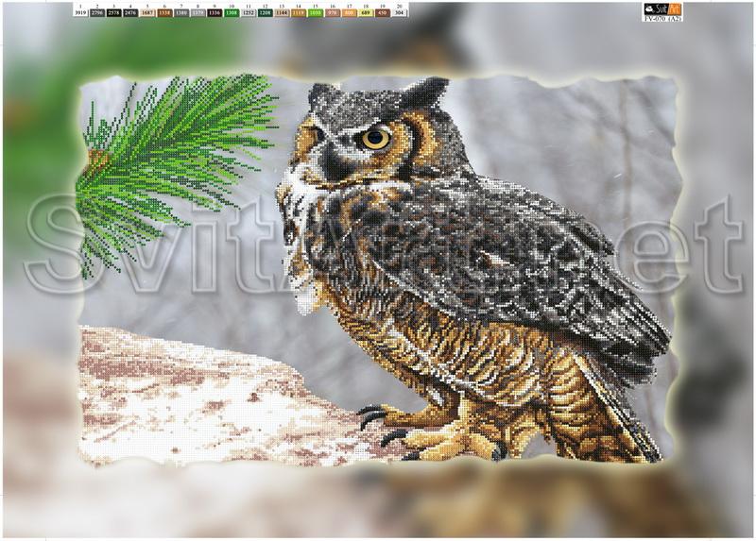Select beige swatch number 5 labeled 1687
756x541 pixels.
148,13
